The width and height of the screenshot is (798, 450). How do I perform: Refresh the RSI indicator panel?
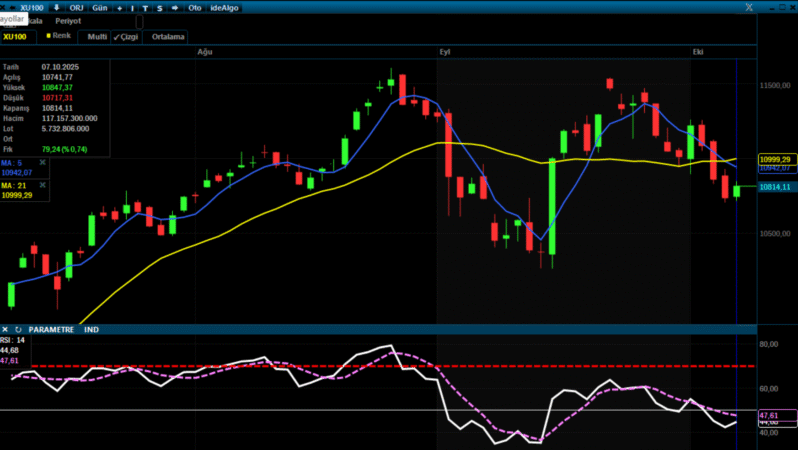point(18,329)
